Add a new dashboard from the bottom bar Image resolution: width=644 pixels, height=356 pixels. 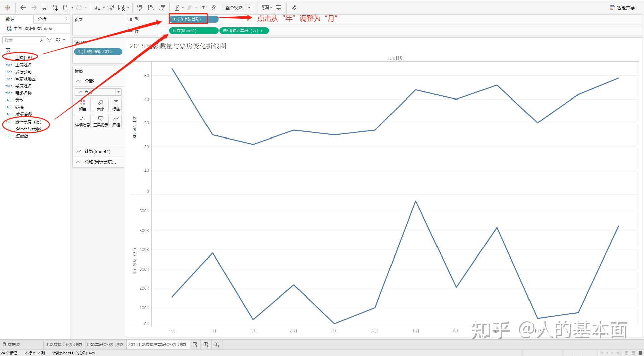click(x=206, y=344)
